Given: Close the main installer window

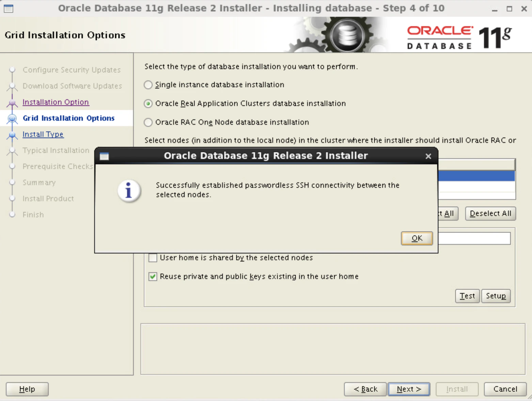Looking at the screenshot, I should coord(524,9).
